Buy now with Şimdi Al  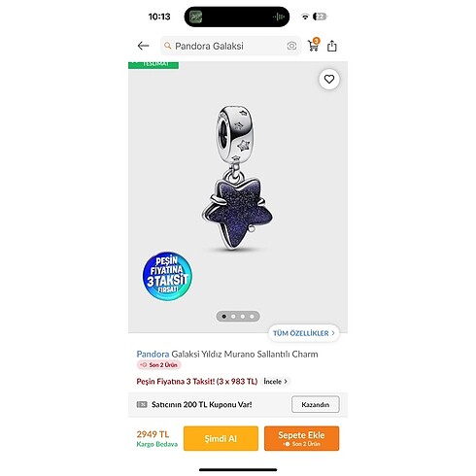(221, 438)
